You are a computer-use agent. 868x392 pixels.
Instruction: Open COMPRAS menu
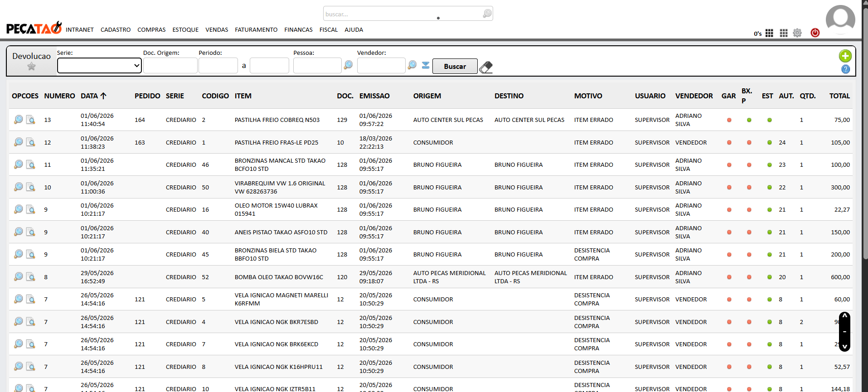(x=151, y=30)
